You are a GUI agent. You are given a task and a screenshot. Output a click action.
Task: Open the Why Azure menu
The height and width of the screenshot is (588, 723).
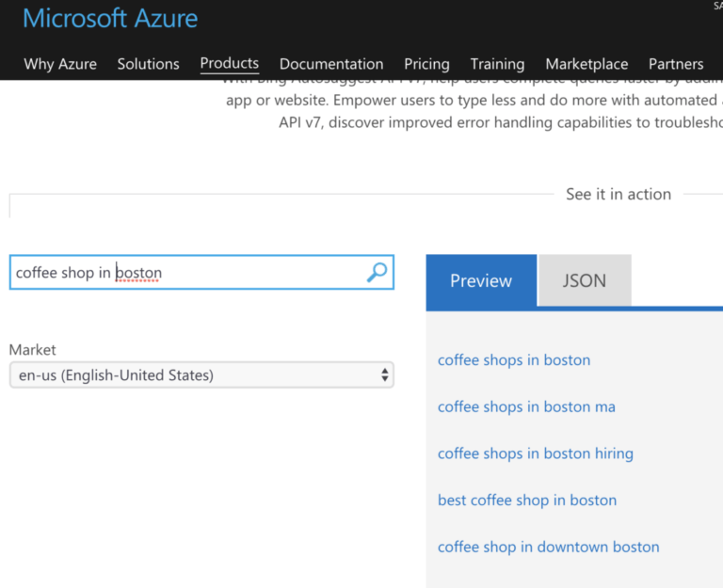pyautogui.click(x=60, y=64)
